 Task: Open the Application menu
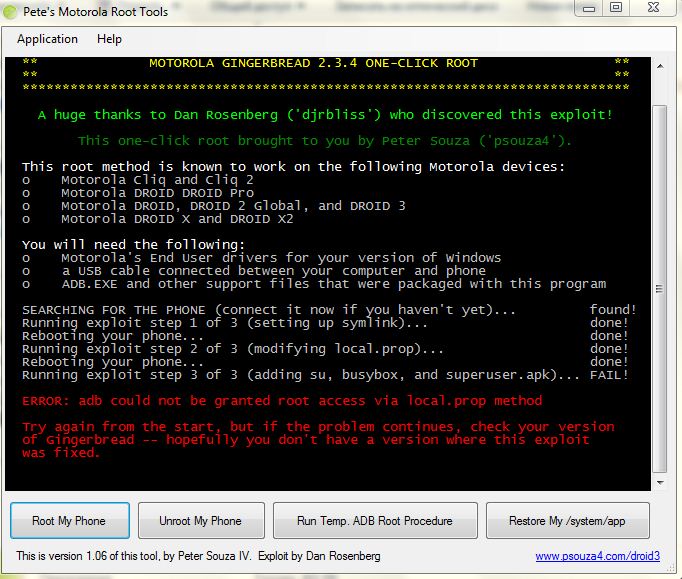pyautogui.click(x=47, y=39)
